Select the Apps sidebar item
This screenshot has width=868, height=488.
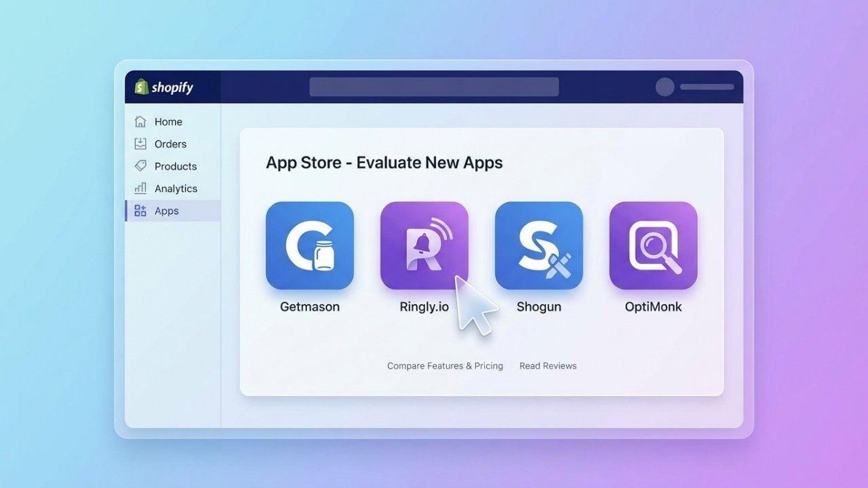(173, 211)
